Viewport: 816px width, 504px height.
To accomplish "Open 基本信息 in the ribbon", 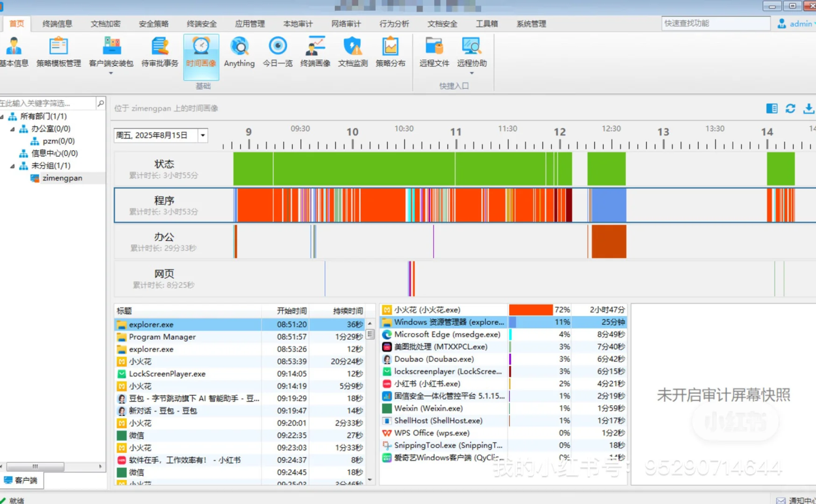I will 14,52.
